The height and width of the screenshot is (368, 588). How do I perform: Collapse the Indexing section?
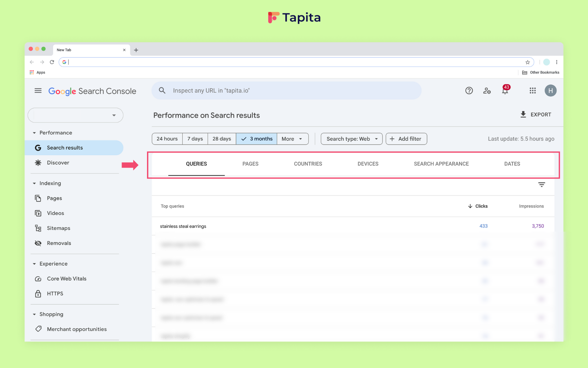click(x=47, y=183)
